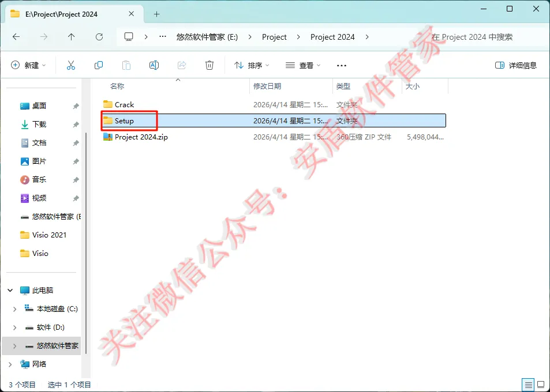The height and width of the screenshot is (392, 550).
Task: Go up one folder level
Action: coord(71,37)
